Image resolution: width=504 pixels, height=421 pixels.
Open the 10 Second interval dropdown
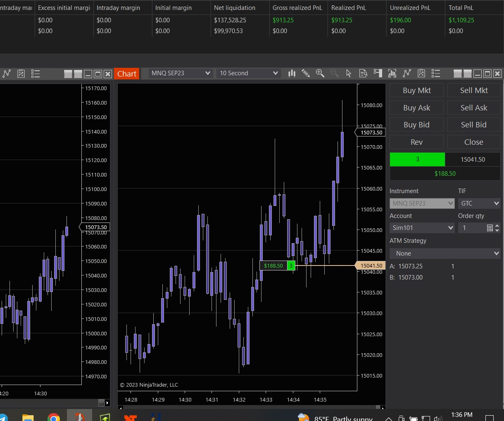(x=248, y=73)
